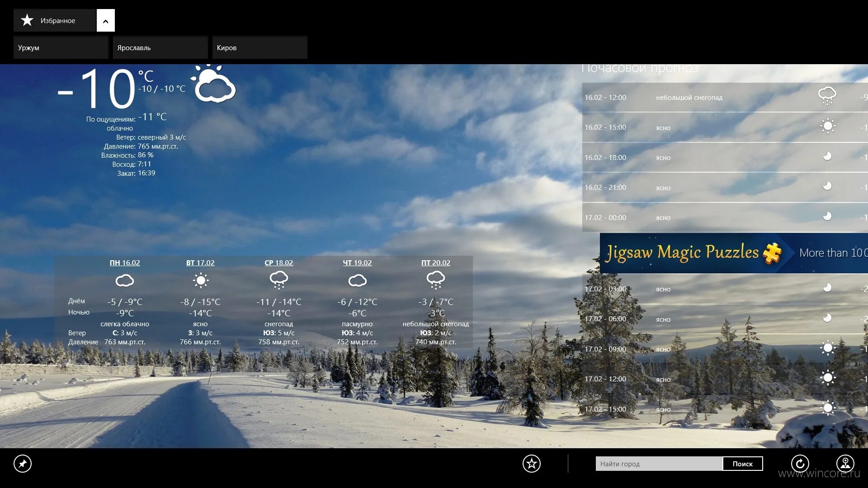This screenshot has width=868, height=488.
Task: Click the snowfall icon under СР 18.02
Action: pyautogui.click(x=278, y=280)
